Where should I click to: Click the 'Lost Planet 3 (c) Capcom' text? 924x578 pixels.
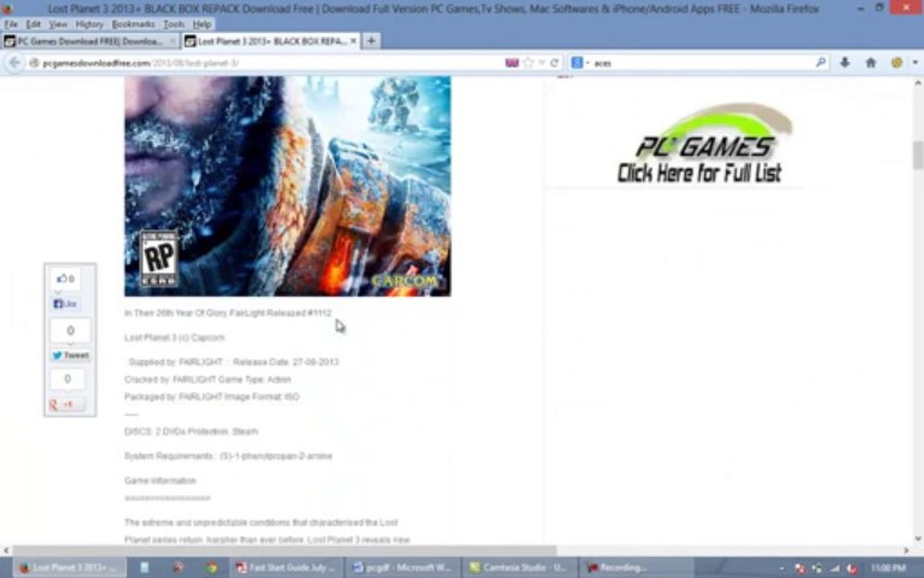tap(174, 337)
